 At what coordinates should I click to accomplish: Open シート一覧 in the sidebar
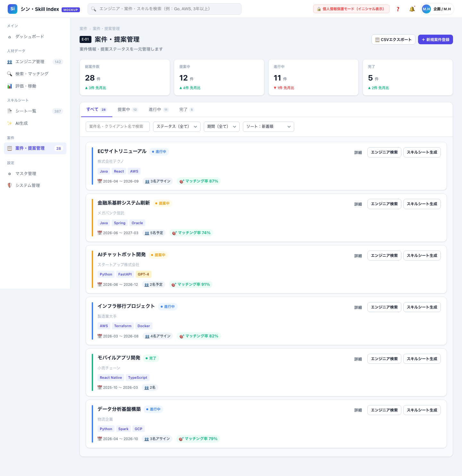pos(35,111)
